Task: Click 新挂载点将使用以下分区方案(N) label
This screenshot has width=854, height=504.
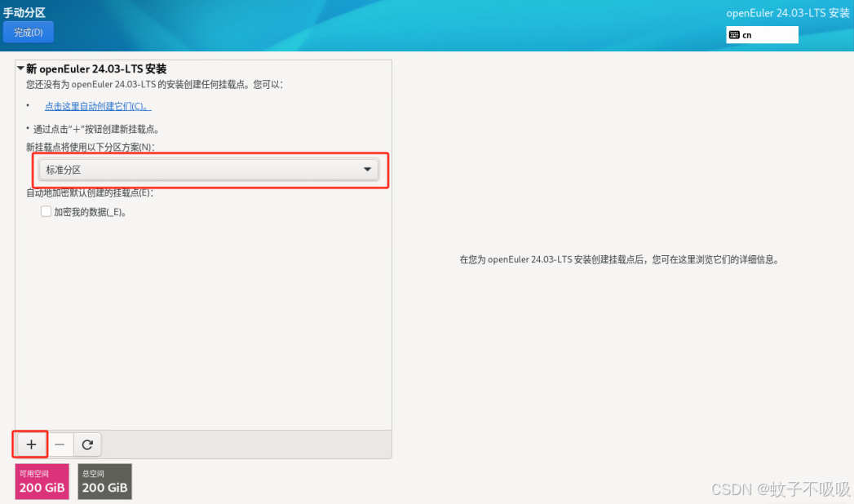Action: 91,147
